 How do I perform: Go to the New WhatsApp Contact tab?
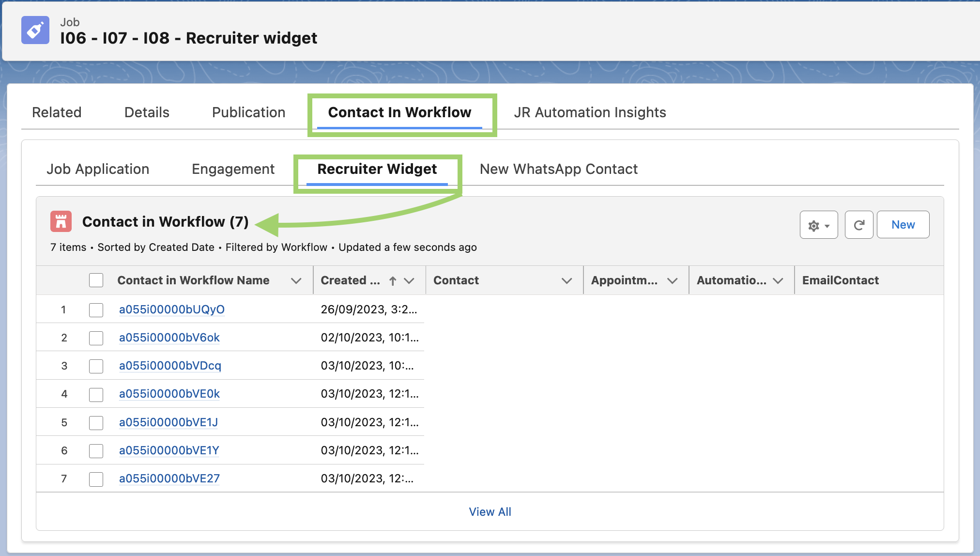pyautogui.click(x=558, y=169)
